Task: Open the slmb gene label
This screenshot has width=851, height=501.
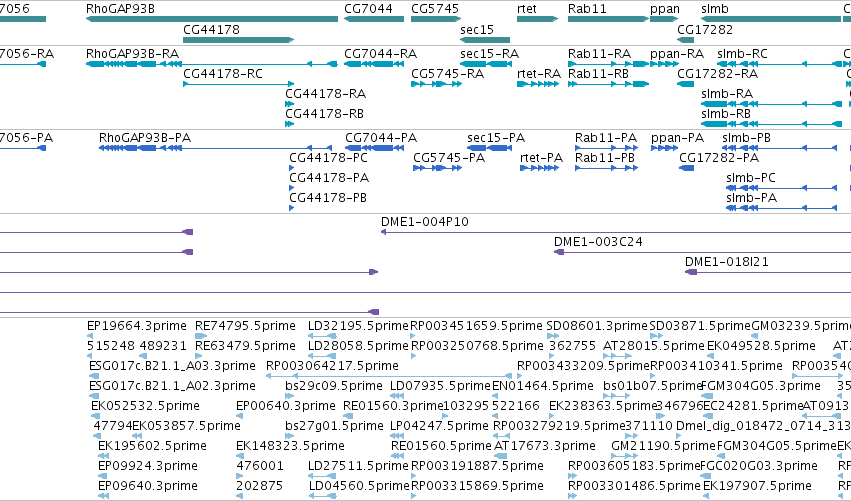Action: point(715,9)
